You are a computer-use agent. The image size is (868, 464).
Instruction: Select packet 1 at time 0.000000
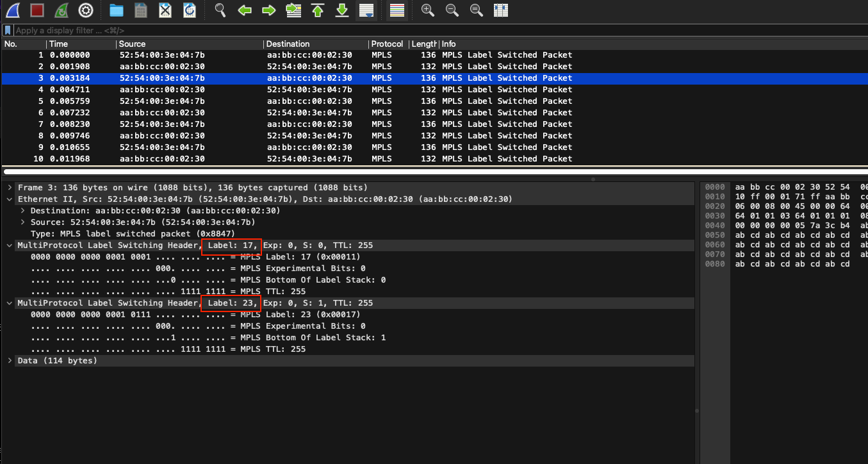pyautogui.click(x=434, y=55)
